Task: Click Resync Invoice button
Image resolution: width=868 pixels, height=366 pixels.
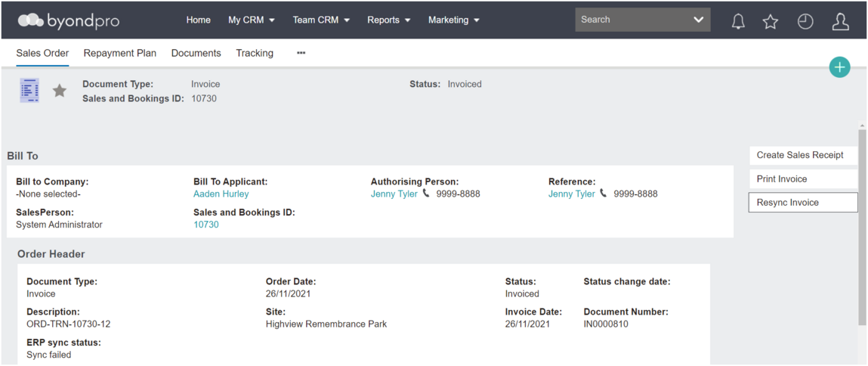Action: point(803,203)
